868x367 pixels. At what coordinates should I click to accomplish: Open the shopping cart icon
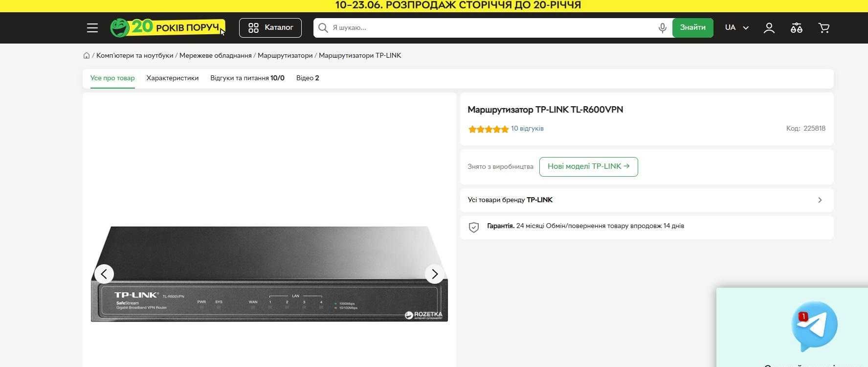(x=824, y=28)
